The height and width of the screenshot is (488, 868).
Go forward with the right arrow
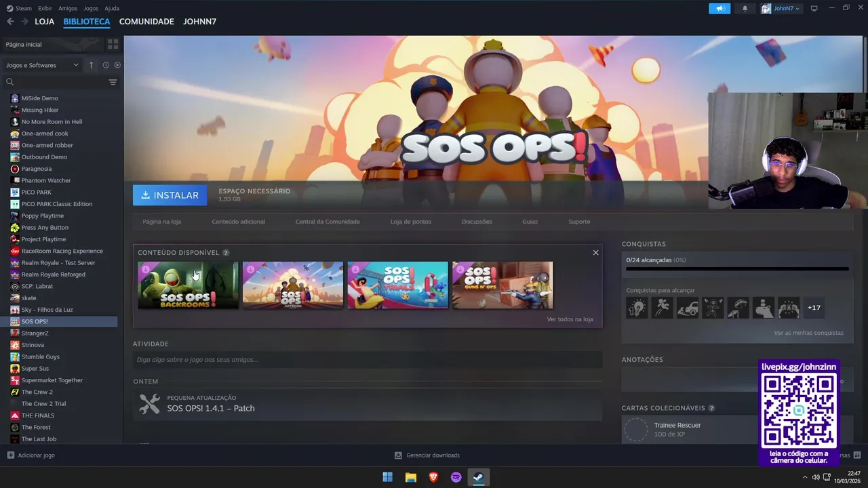click(24, 22)
